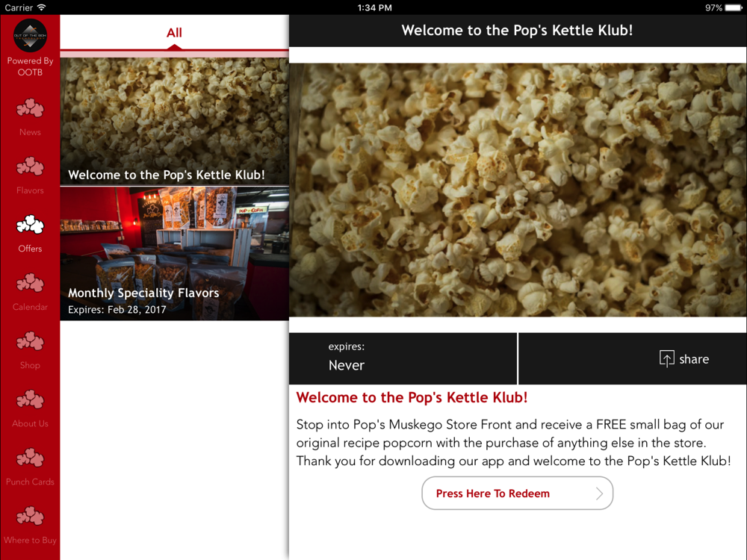Image resolution: width=747 pixels, height=560 pixels.
Task: Click Press Here To Redeem button
Action: [x=518, y=494]
